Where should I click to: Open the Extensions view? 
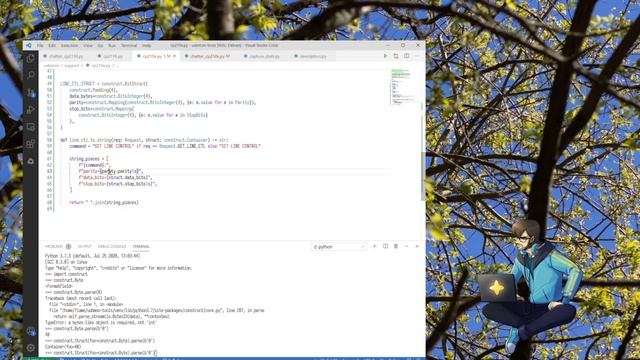(x=31, y=144)
